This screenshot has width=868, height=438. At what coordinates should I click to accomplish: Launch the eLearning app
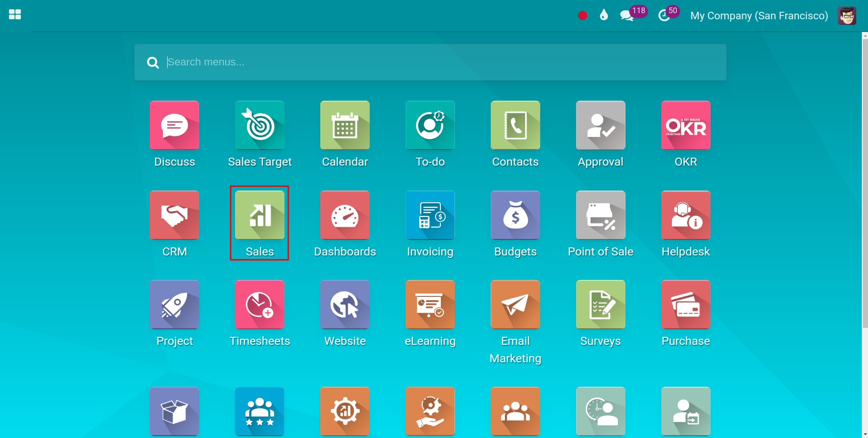click(x=430, y=304)
